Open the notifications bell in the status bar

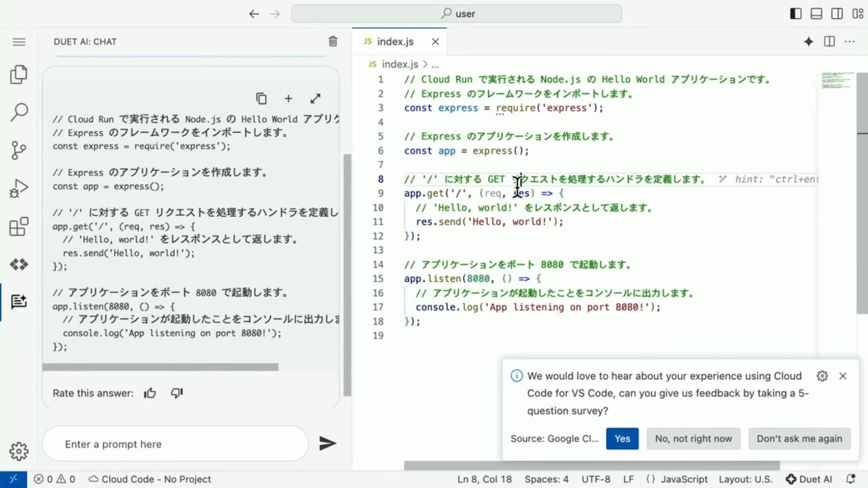(851, 479)
